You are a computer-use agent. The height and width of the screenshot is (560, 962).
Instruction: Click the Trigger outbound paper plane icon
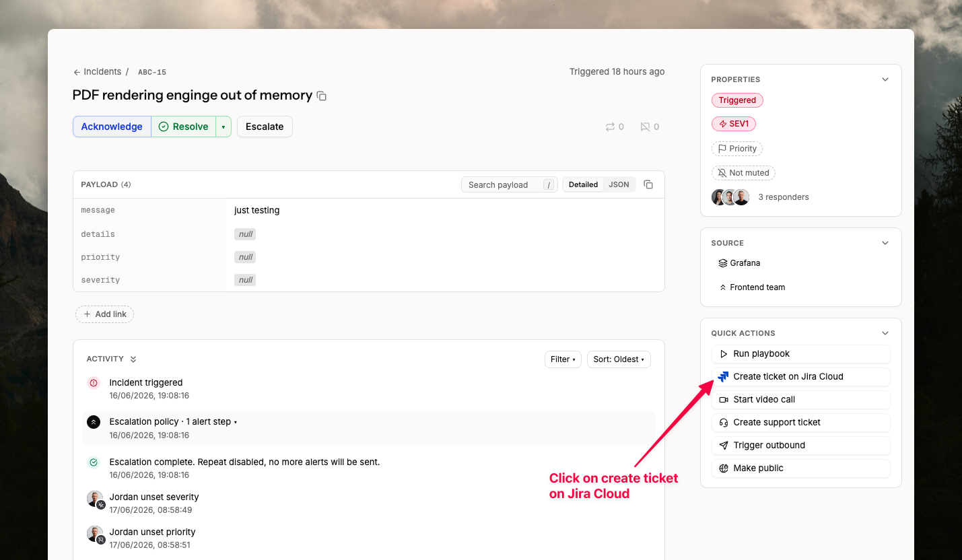click(724, 445)
